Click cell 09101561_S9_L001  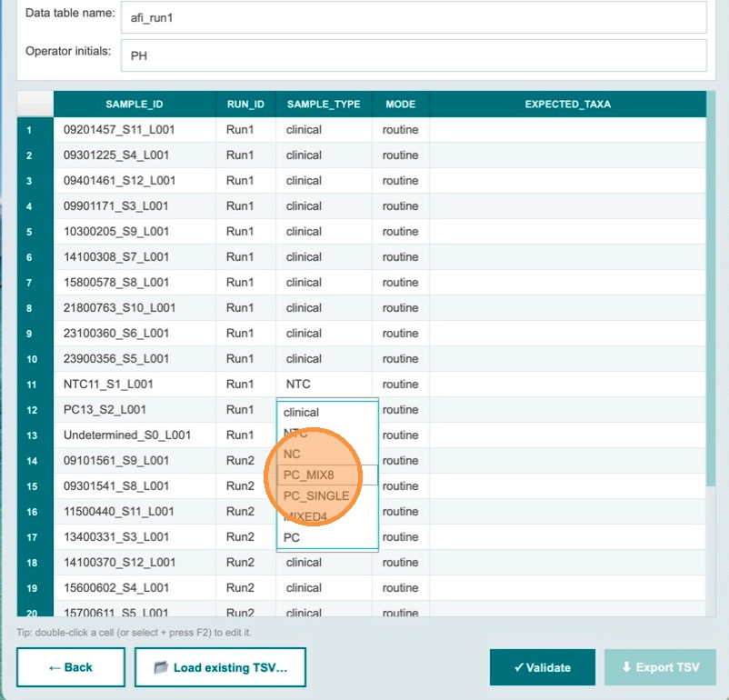point(135,461)
